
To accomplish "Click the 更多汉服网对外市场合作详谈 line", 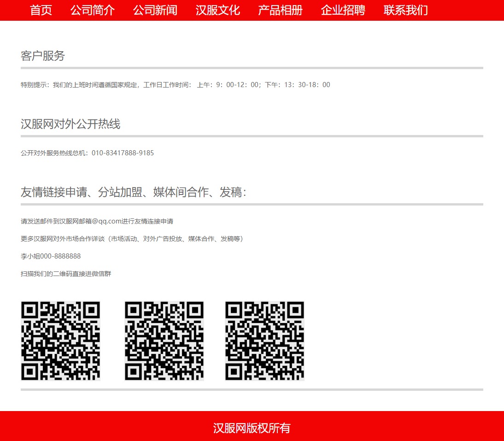I will coord(133,239).
